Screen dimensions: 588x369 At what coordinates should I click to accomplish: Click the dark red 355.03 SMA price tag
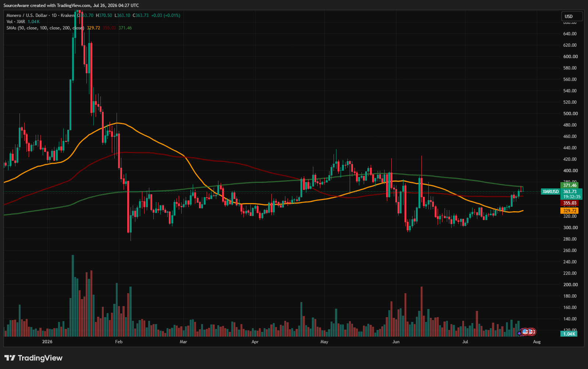[x=570, y=203]
